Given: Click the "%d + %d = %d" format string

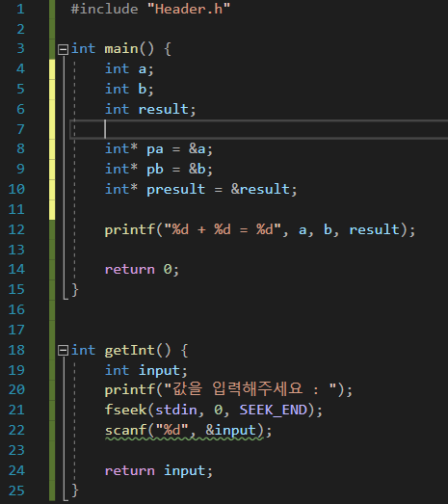Looking at the screenshot, I should (223, 229).
